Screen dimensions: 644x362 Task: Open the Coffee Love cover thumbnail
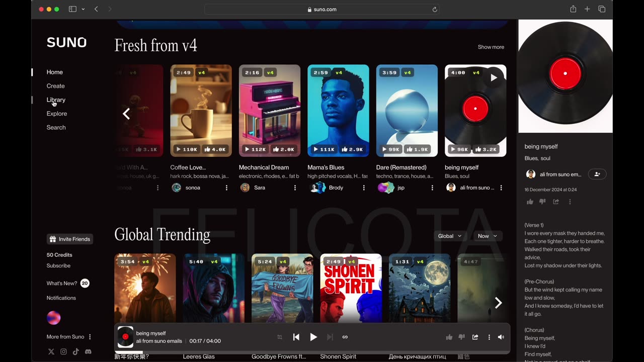pos(201,111)
